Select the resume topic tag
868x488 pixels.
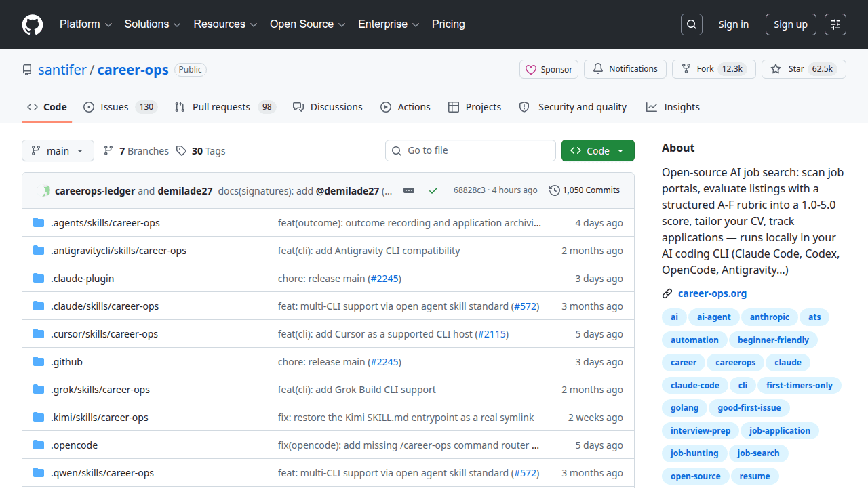755,476
